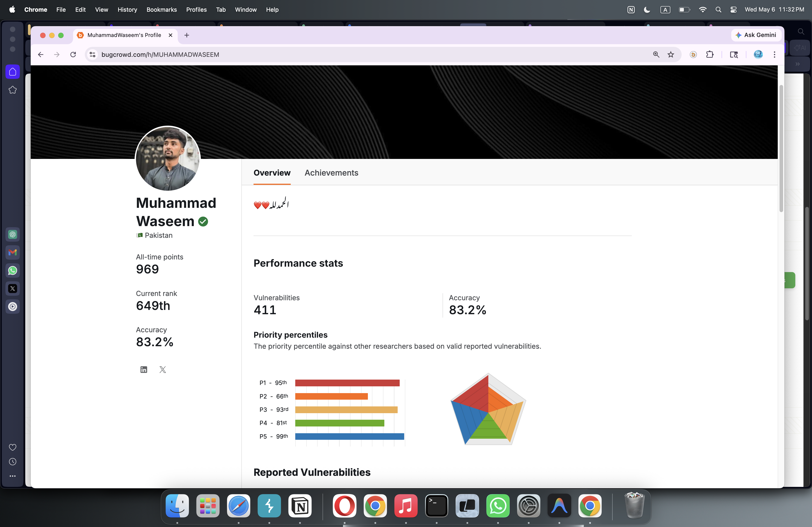The width and height of the screenshot is (812, 527).
Task: Open the History menu
Action: point(127,9)
